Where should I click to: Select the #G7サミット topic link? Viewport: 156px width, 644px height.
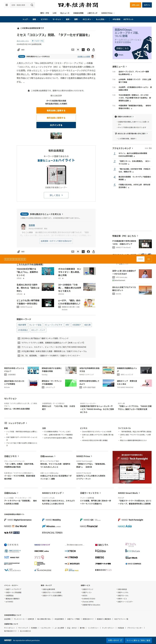click(128, 19)
